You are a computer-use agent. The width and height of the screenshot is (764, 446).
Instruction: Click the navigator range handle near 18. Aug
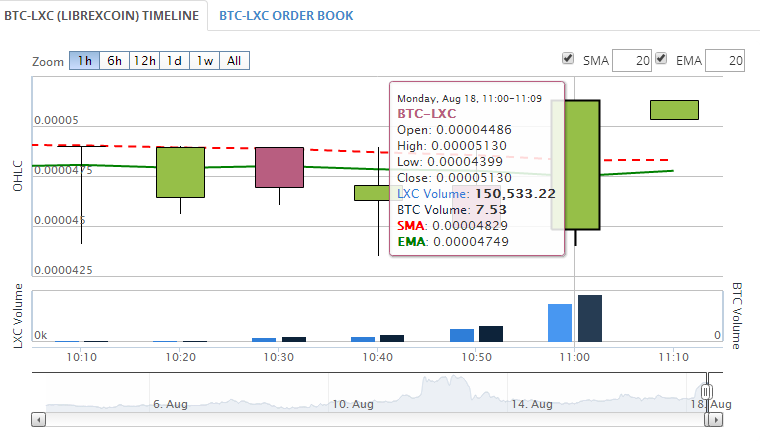coord(707,391)
